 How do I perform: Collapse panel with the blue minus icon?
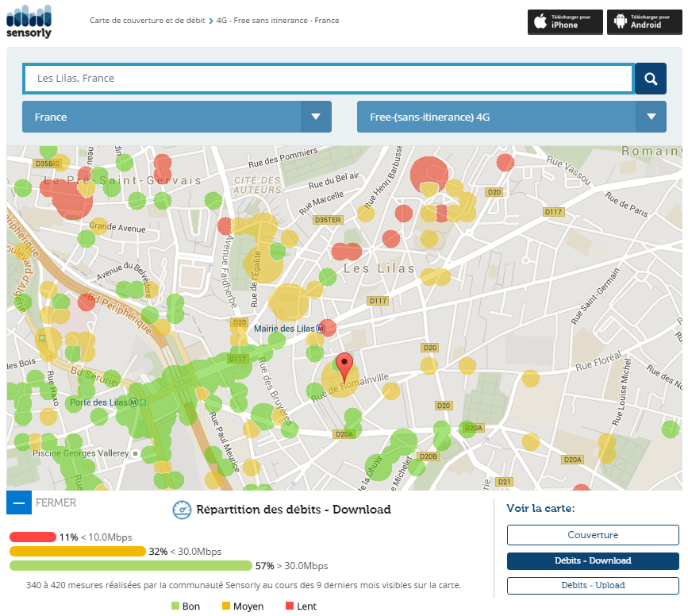point(19,502)
